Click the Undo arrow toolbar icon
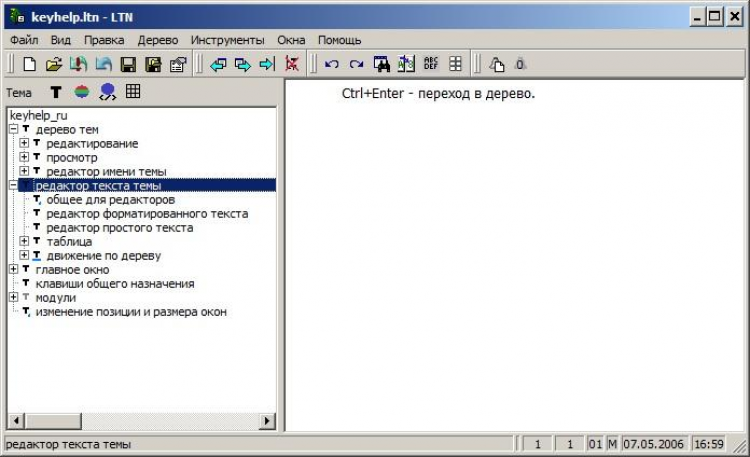 coord(332,64)
